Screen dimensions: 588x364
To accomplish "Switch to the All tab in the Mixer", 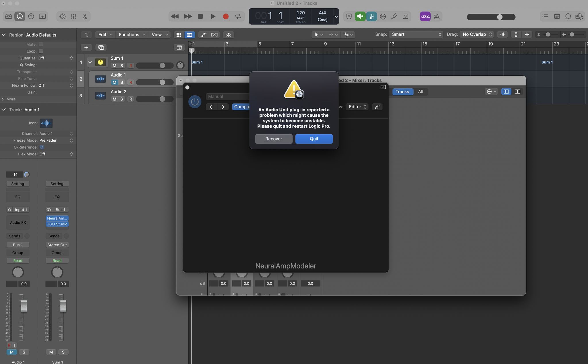I will pos(421,92).
